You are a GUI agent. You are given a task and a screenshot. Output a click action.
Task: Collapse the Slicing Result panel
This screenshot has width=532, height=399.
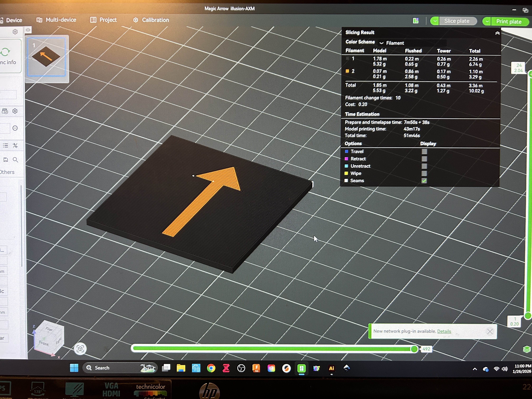(497, 33)
